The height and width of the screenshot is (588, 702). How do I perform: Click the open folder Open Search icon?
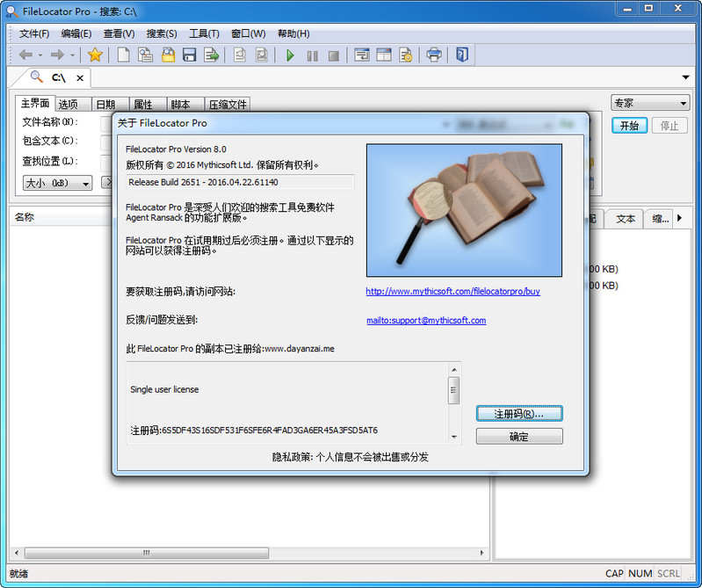[x=168, y=55]
